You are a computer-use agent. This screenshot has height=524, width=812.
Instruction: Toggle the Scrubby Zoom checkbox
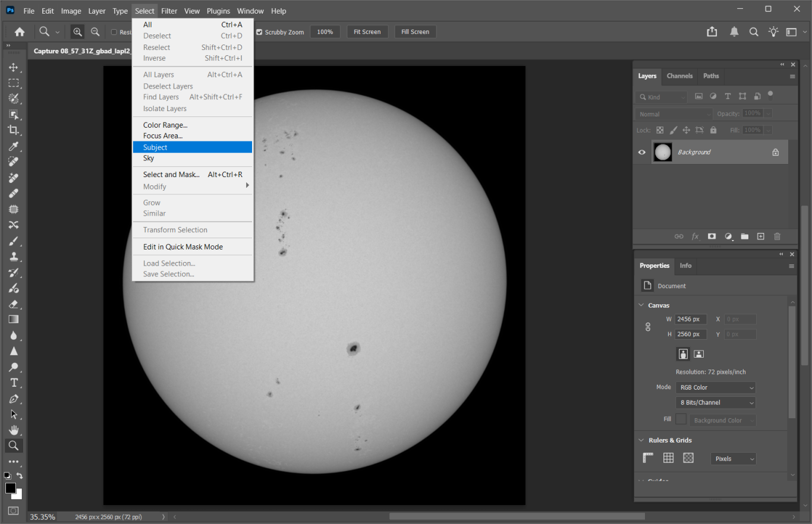(x=259, y=32)
